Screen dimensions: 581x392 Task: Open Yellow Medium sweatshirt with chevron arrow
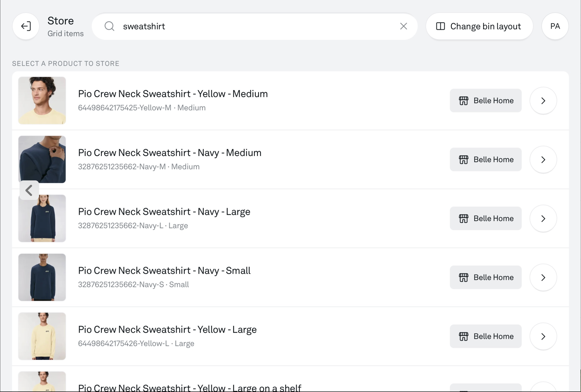point(543,101)
